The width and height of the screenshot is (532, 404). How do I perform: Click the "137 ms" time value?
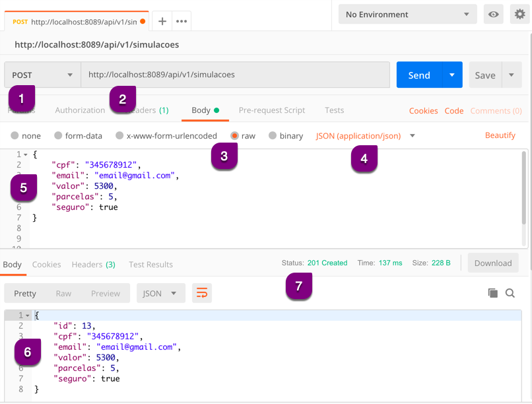click(x=390, y=263)
